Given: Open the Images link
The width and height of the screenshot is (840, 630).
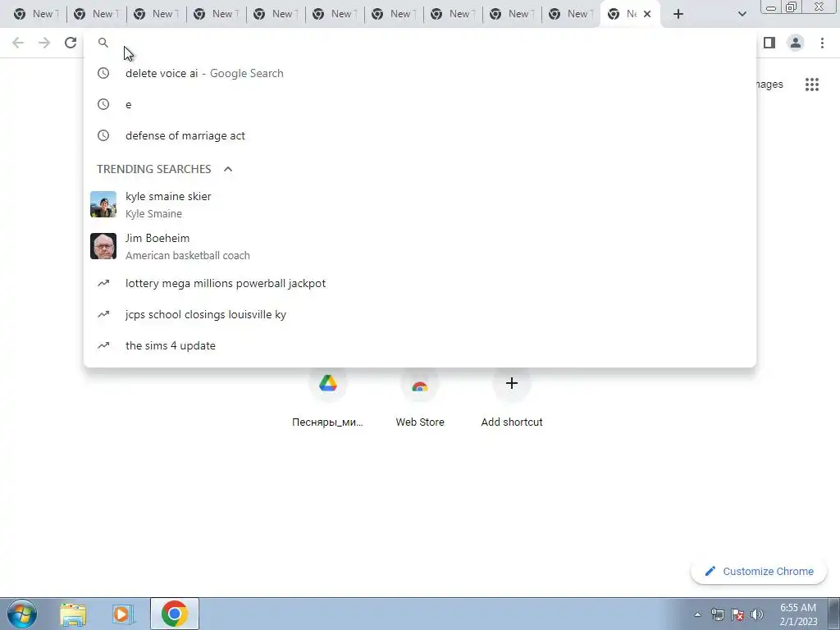Looking at the screenshot, I should coord(769,84).
